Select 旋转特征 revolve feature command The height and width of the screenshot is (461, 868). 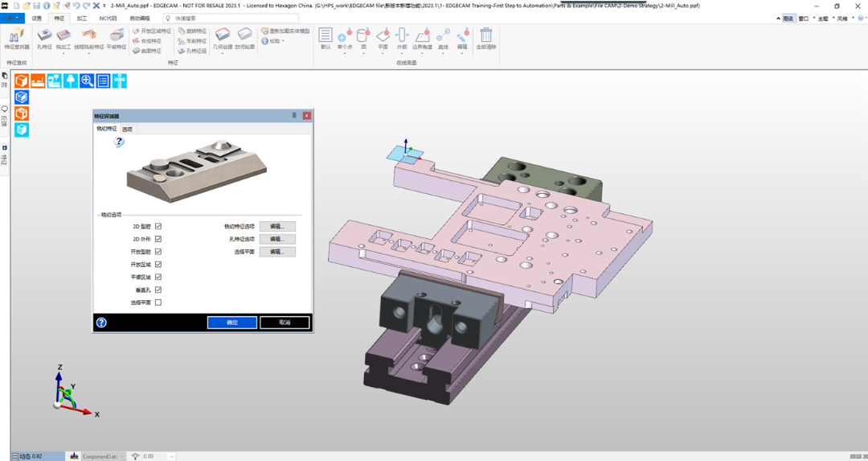tap(193, 31)
